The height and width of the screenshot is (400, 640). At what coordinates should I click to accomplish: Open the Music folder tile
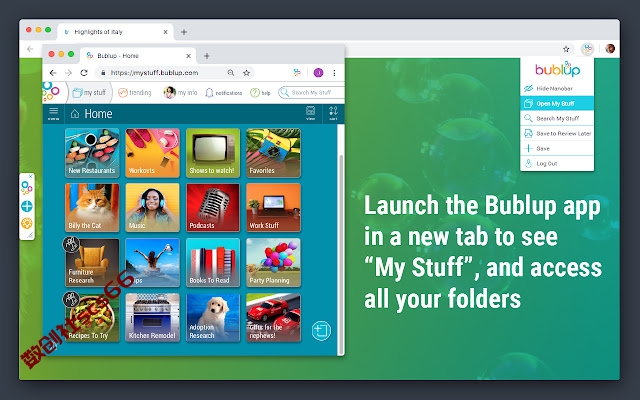(153, 208)
